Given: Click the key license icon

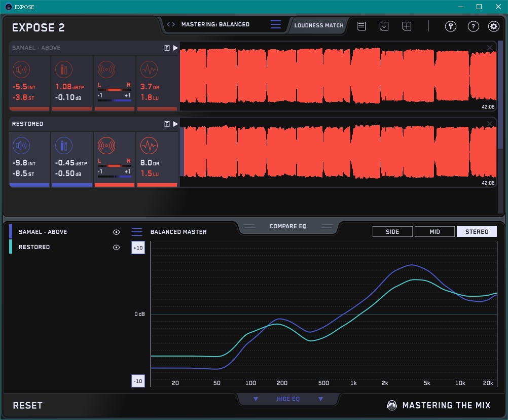Looking at the screenshot, I should pyautogui.click(x=450, y=26).
